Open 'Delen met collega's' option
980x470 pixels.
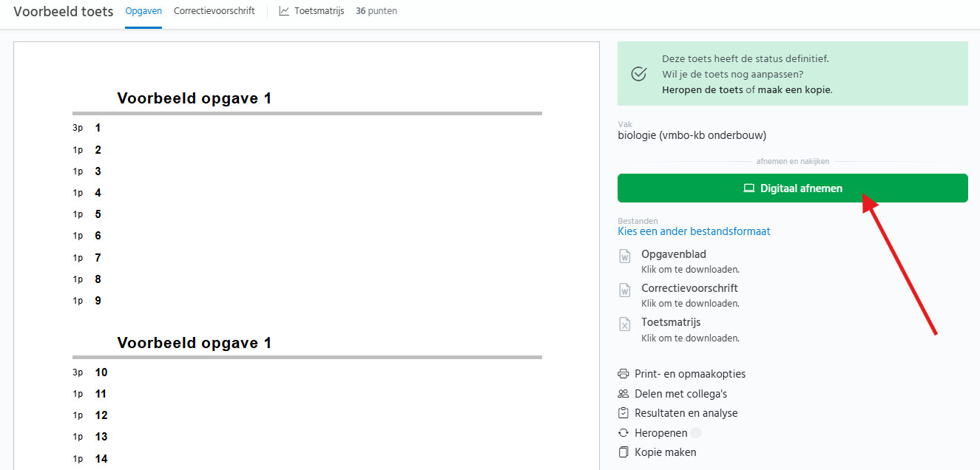[680, 394]
